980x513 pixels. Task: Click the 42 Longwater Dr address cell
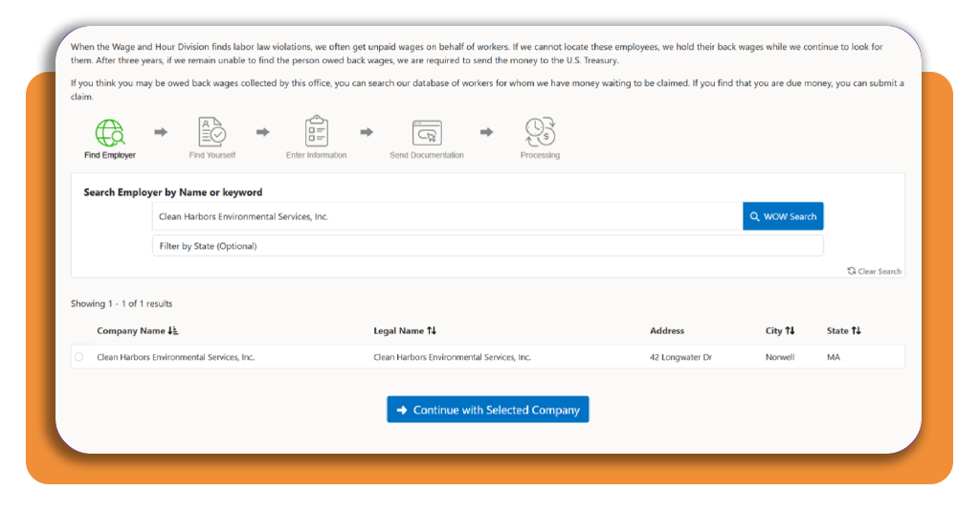[680, 357]
